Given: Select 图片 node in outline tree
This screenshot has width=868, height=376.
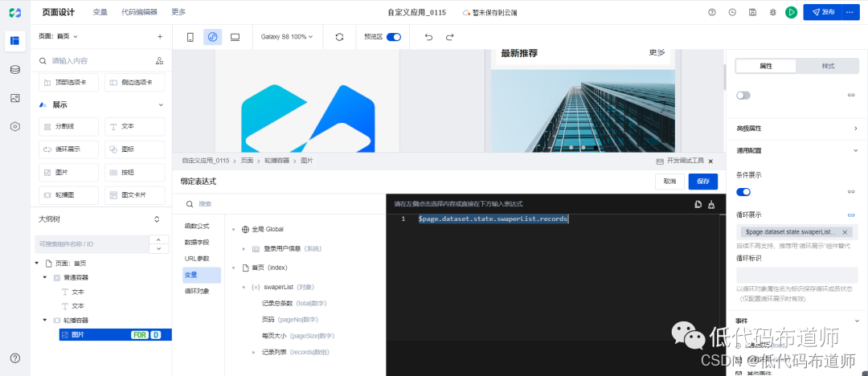Looking at the screenshot, I should 115,334.
